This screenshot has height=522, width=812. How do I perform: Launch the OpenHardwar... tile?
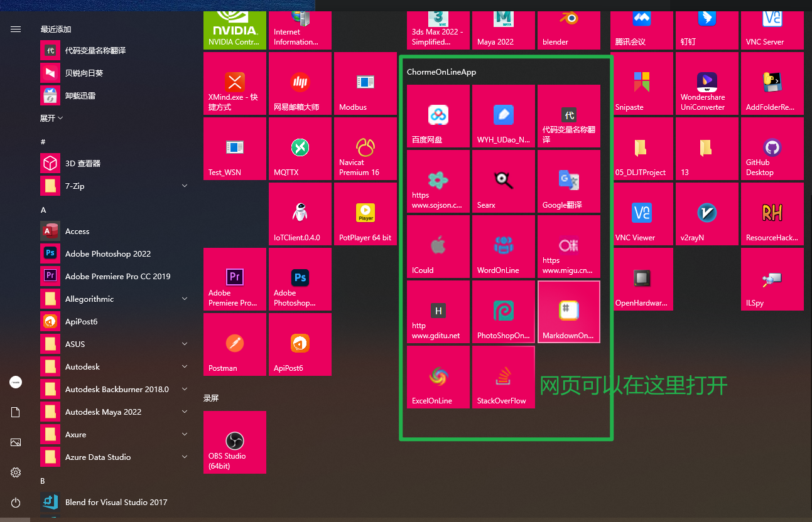pyautogui.click(x=642, y=279)
